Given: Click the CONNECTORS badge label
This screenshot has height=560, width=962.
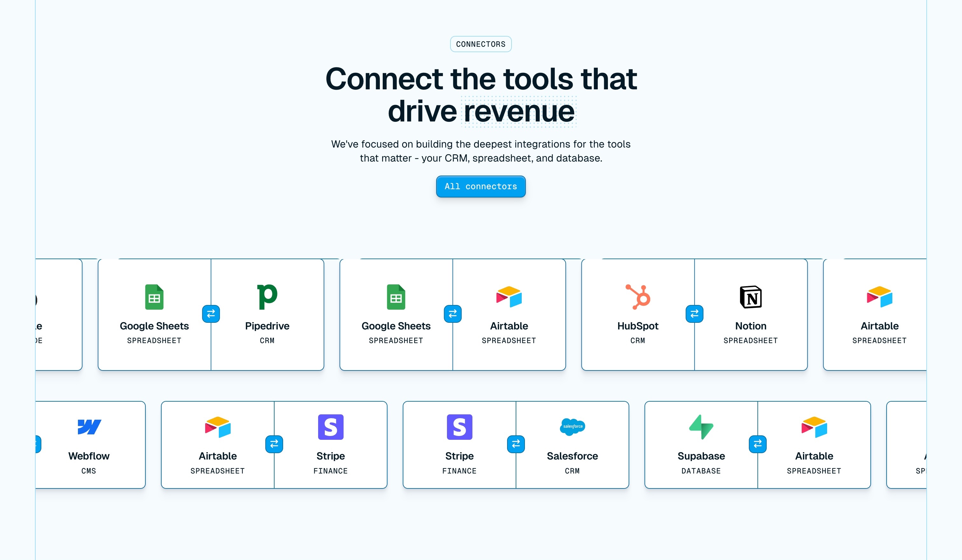Looking at the screenshot, I should (x=481, y=44).
